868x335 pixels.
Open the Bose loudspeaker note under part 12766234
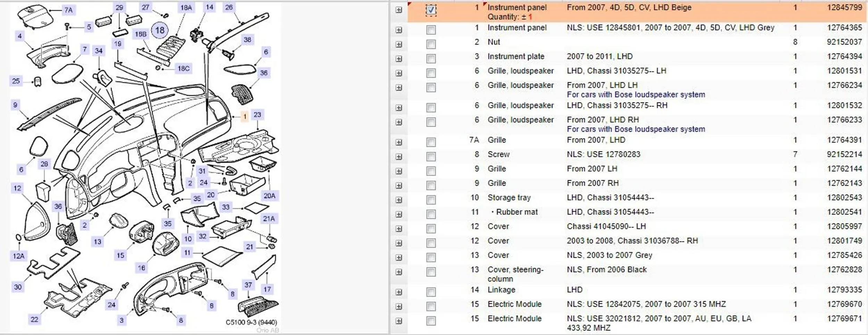click(636, 94)
